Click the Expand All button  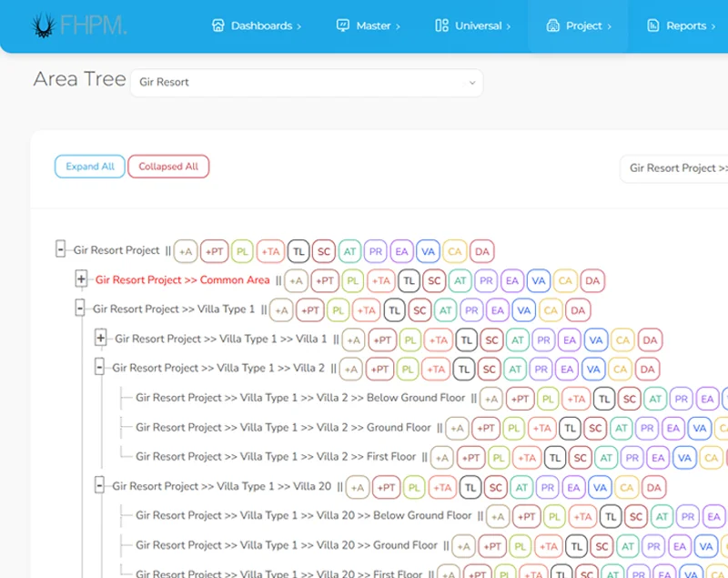[90, 167]
